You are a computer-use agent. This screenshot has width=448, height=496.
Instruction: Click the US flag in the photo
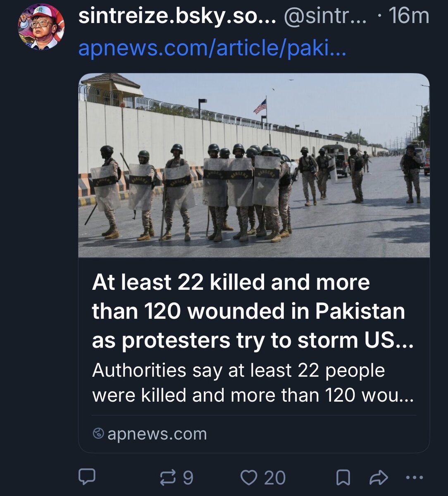(260, 106)
